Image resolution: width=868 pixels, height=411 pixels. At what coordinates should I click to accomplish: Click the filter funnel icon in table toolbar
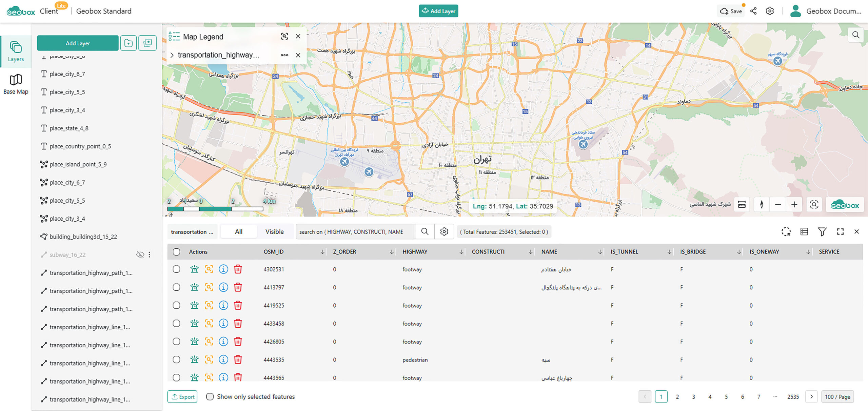(822, 231)
